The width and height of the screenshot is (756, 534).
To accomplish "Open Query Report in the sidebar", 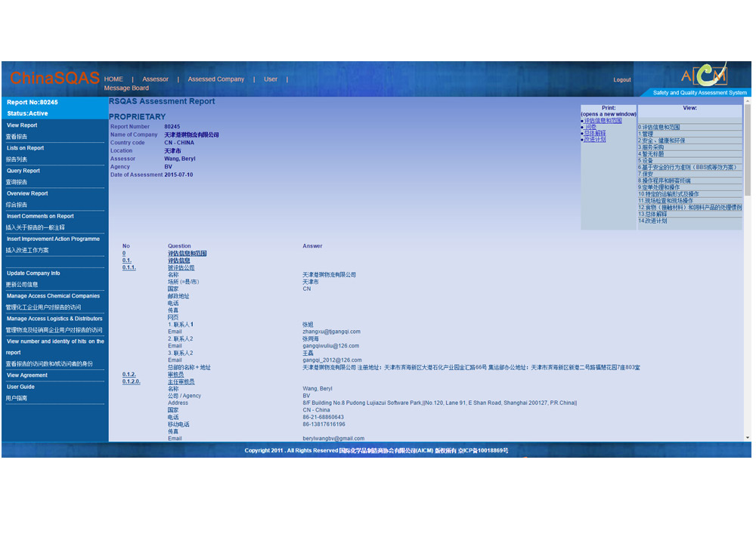I will (23, 171).
